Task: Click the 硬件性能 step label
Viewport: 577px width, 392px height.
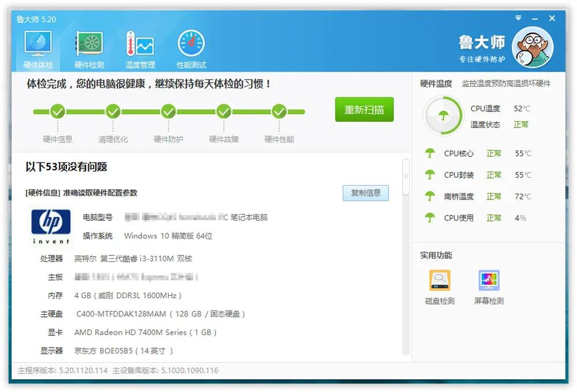Action: 279,139
